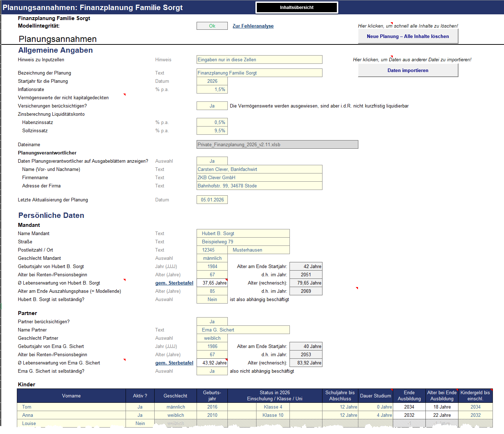Select the Habenzinssatz value cell
Screen dimensions: 504x434
tap(212, 122)
